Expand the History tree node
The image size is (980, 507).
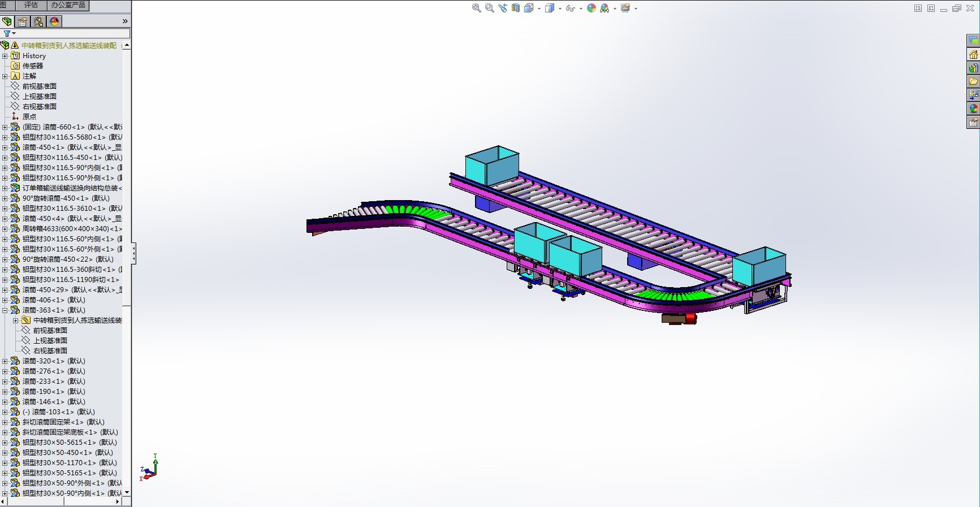click(x=5, y=56)
